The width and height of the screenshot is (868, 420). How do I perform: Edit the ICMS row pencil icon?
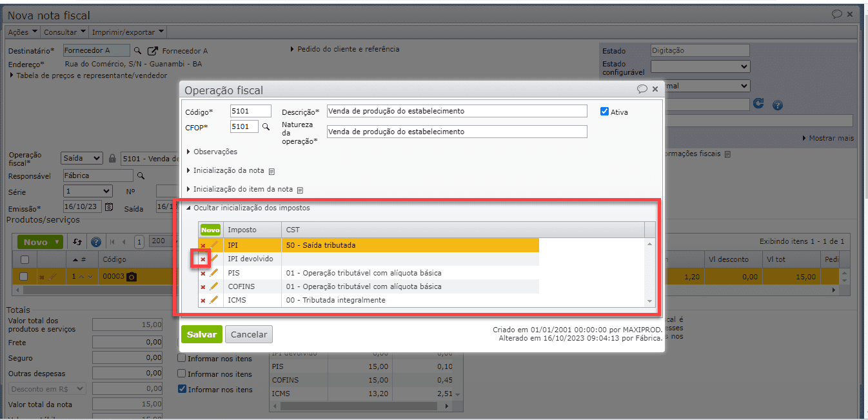point(214,300)
